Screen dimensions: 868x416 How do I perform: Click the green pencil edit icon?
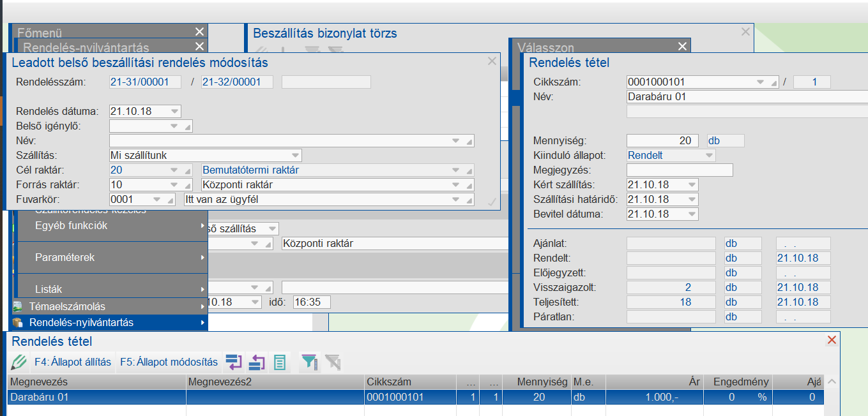tap(19, 362)
